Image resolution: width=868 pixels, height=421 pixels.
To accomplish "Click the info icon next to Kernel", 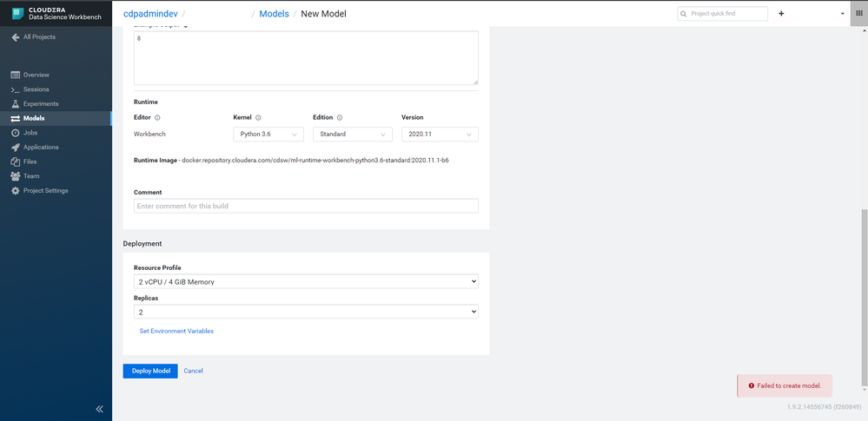I will click(x=259, y=118).
